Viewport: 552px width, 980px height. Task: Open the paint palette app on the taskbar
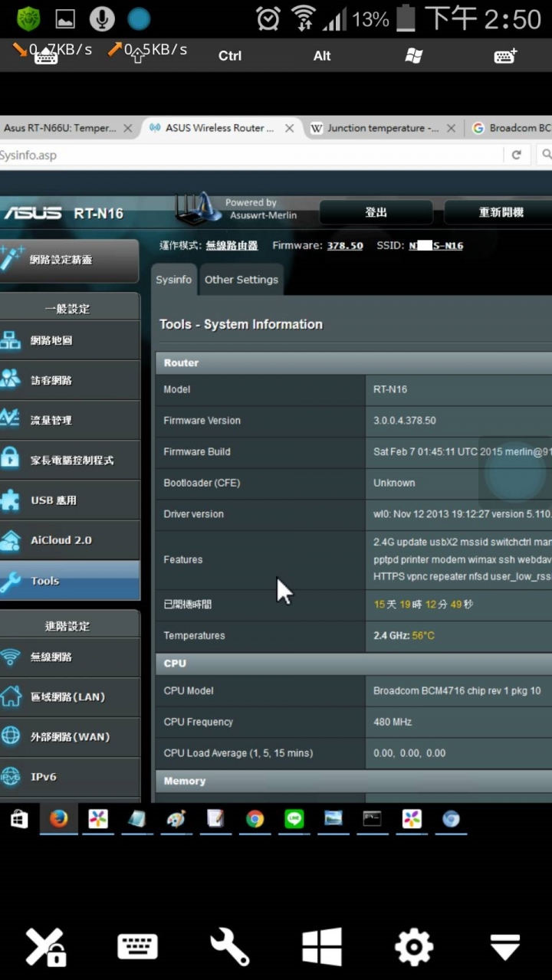click(176, 819)
